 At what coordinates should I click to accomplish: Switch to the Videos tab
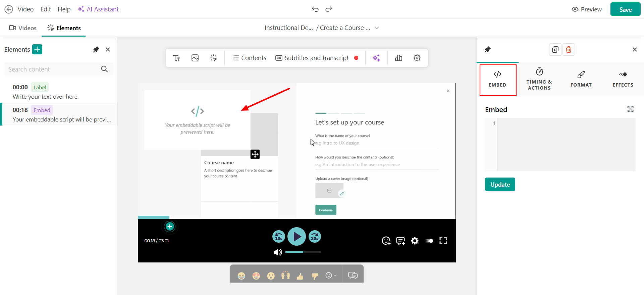coord(23,28)
